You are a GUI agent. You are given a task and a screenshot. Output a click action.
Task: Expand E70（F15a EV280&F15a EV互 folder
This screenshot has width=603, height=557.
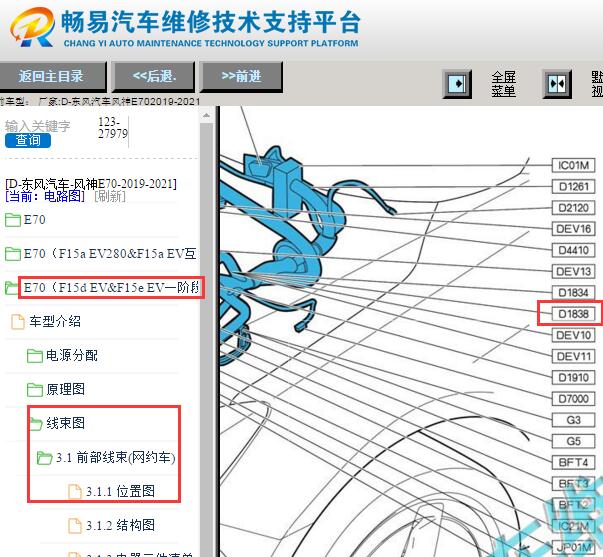tap(110, 253)
